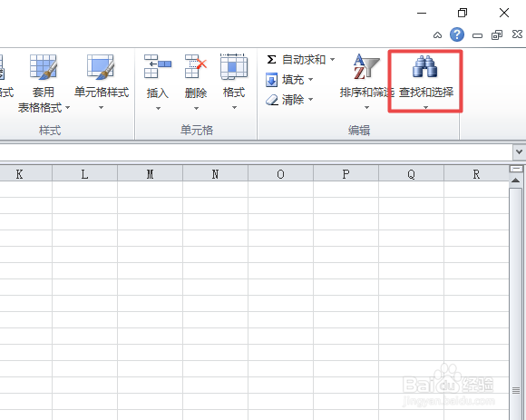The height and width of the screenshot is (420, 526).
Task: Close the workbook window inside Excel
Action: click(x=517, y=34)
